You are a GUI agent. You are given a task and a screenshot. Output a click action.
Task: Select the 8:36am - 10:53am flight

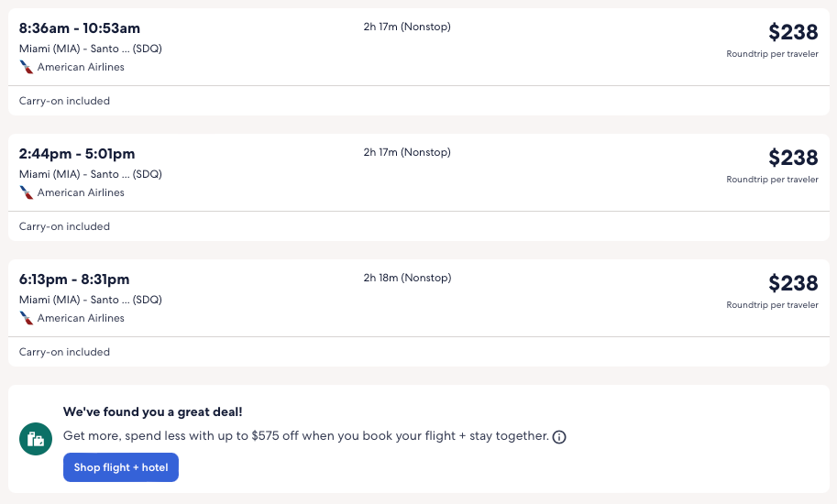pyautogui.click(x=80, y=28)
